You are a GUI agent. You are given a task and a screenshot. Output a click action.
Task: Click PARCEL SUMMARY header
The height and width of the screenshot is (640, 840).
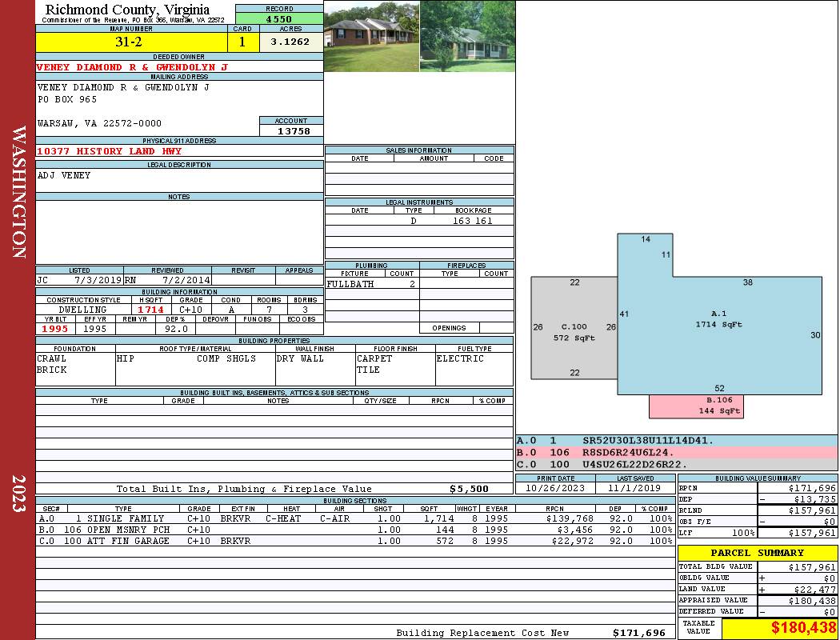point(757,553)
